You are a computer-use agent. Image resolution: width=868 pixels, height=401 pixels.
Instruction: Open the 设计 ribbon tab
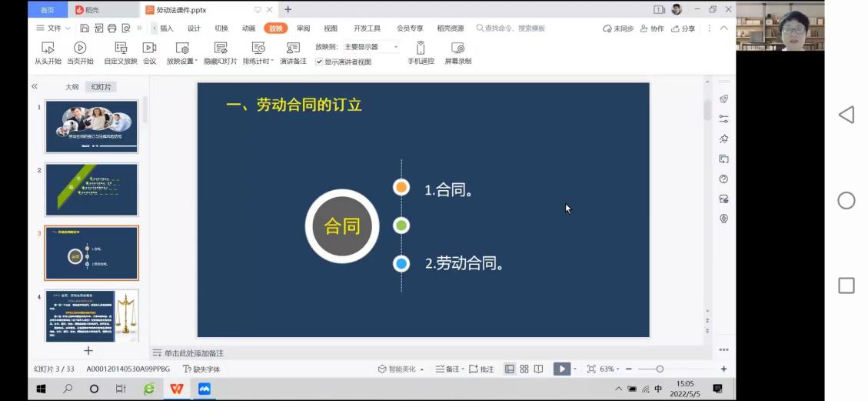coord(194,28)
